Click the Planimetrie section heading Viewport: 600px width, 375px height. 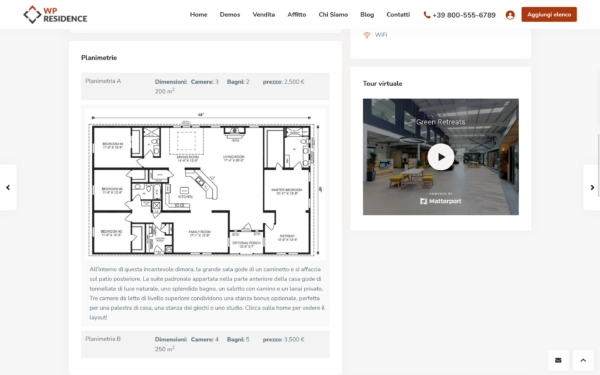pos(99,58)
